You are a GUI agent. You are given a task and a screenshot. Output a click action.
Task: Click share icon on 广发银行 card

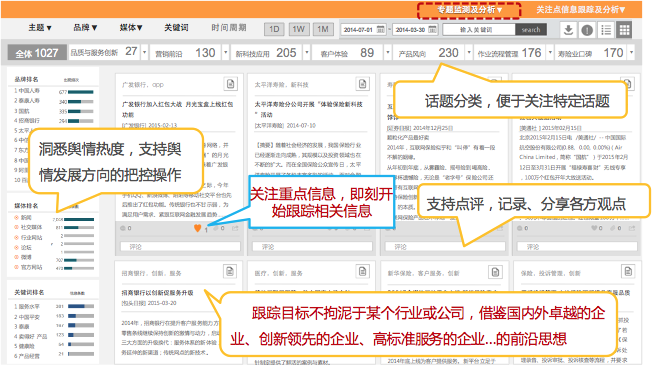(x=235, y=228)
